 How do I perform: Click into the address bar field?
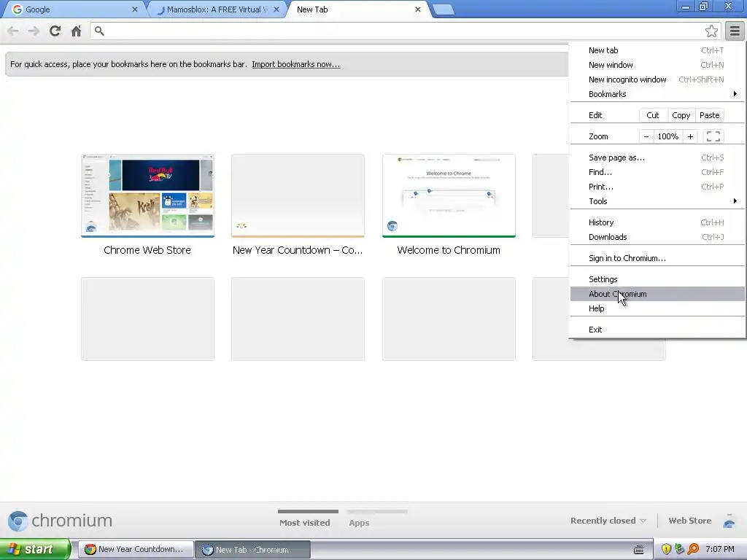tap(405, 31)
